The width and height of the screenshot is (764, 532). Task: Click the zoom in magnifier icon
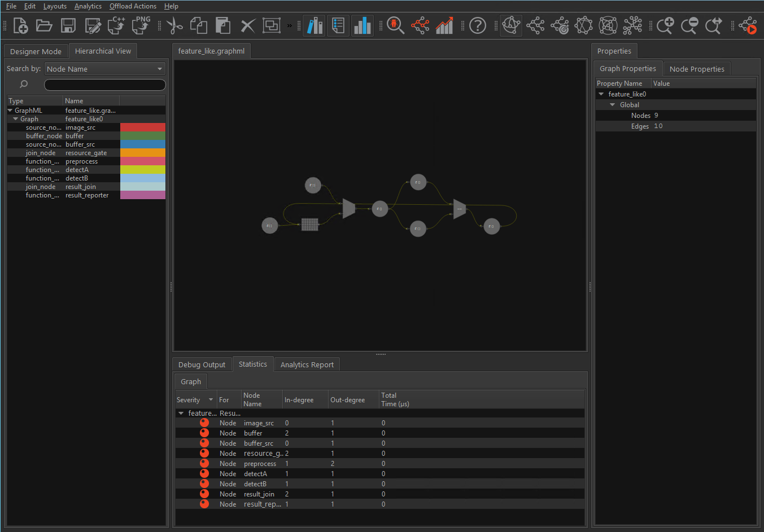(665, 25)
